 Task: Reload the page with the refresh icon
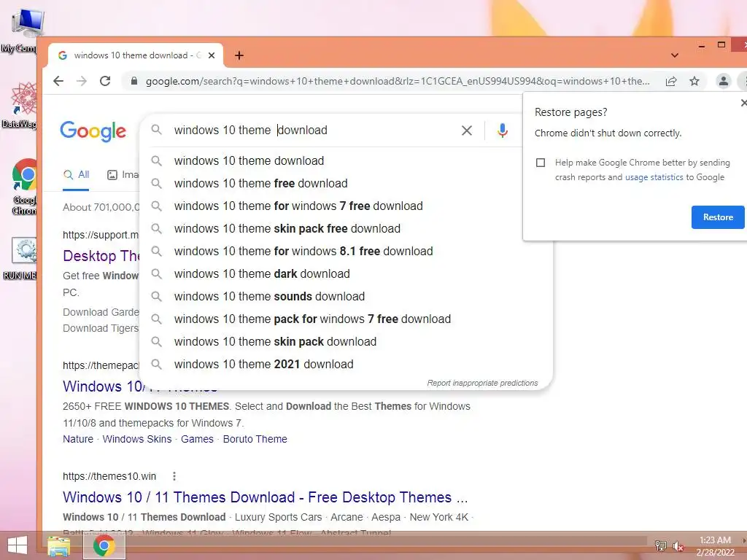pos(105,81)
